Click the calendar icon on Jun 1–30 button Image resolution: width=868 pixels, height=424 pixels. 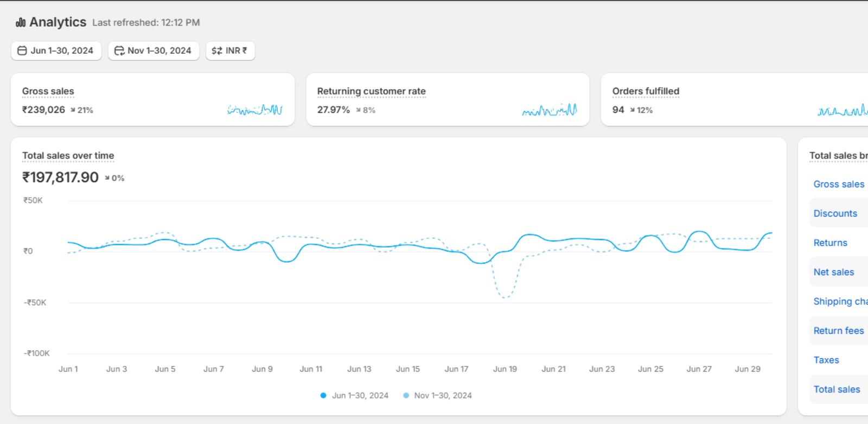(x=22, y=50)
